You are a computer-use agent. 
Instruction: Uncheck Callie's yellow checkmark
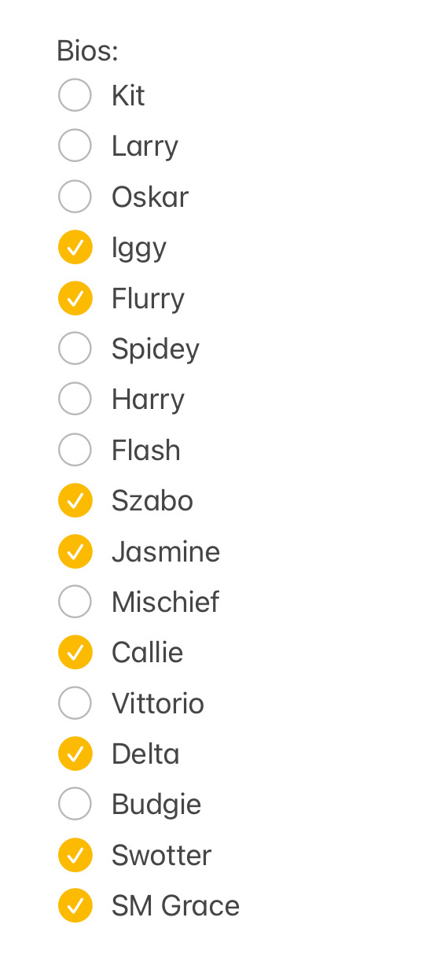coord(75,652)
